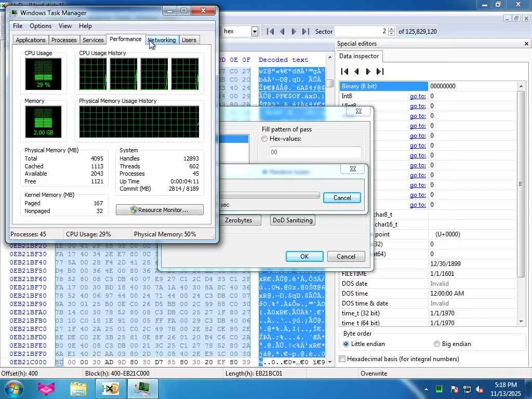Jump to the last sector in toolbar
Image resolution: width=532 pixels, height=399 pixels.
[x=305, y=32]
